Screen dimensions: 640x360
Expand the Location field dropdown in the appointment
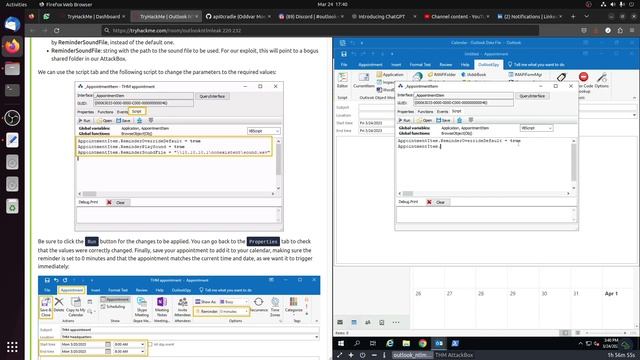(634, 116)
